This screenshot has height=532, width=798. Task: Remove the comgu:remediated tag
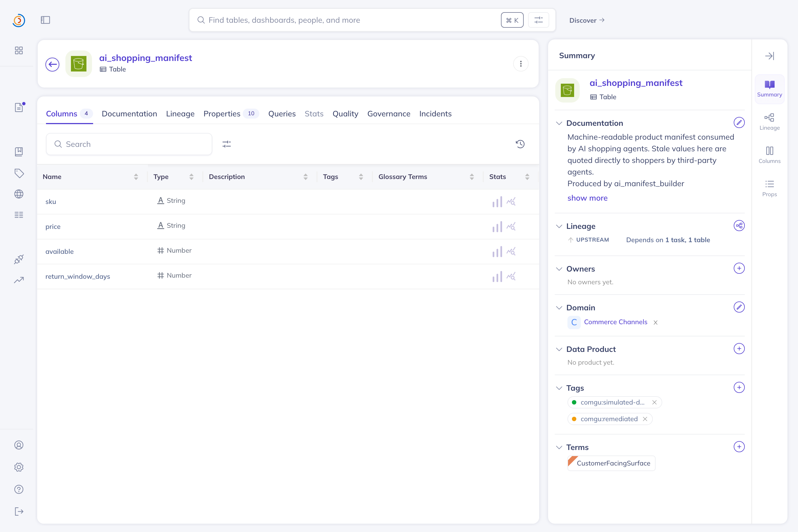pos(645,419)
